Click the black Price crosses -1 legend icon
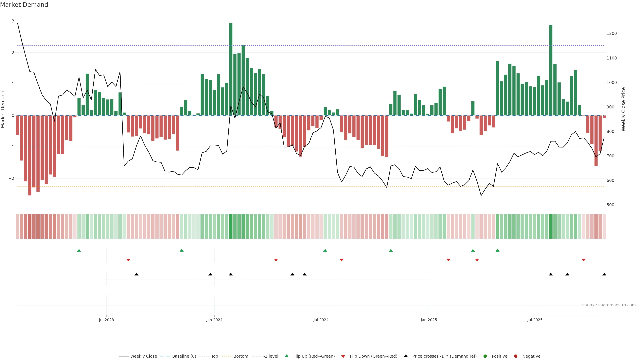The image size is (644, 362). (x=406, y=356)
